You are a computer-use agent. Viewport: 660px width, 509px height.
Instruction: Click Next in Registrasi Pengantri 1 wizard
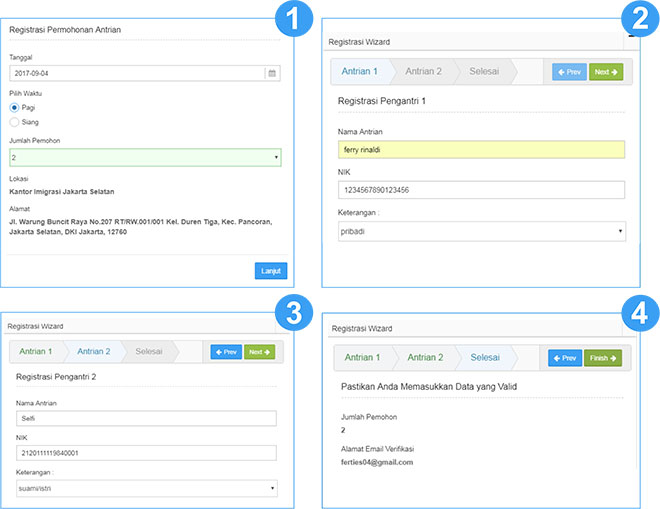606,72
